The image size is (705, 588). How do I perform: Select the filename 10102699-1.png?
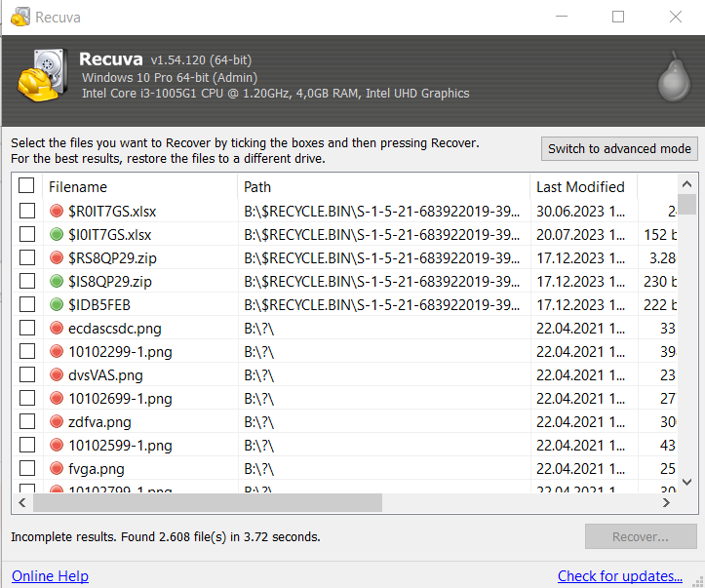click(x=120, y=399)
